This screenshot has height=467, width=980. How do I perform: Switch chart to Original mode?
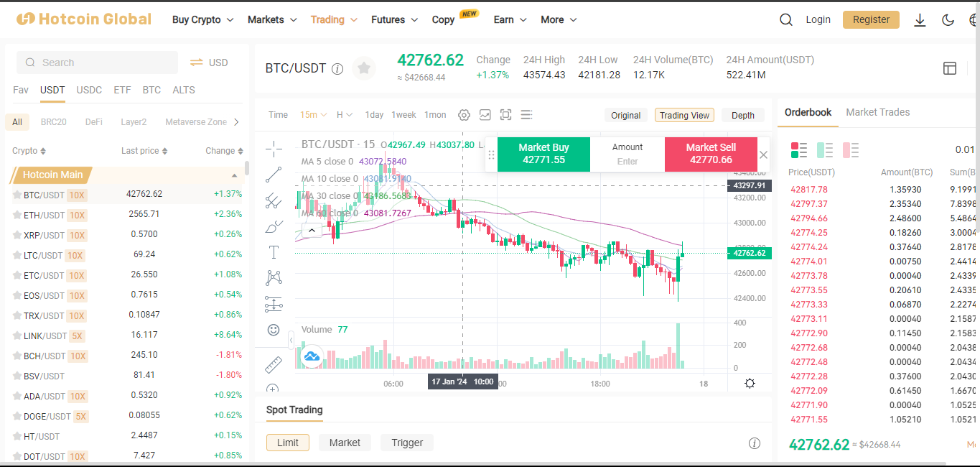coord(626,115)
